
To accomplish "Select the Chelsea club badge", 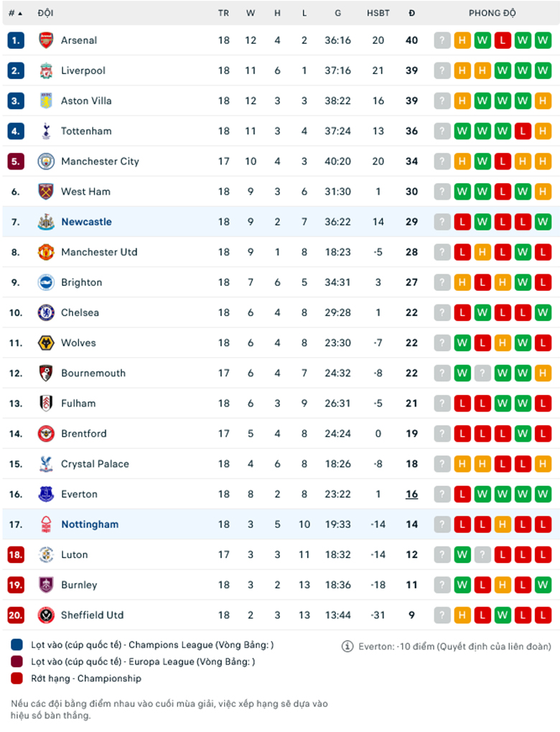I will [46, 312].
